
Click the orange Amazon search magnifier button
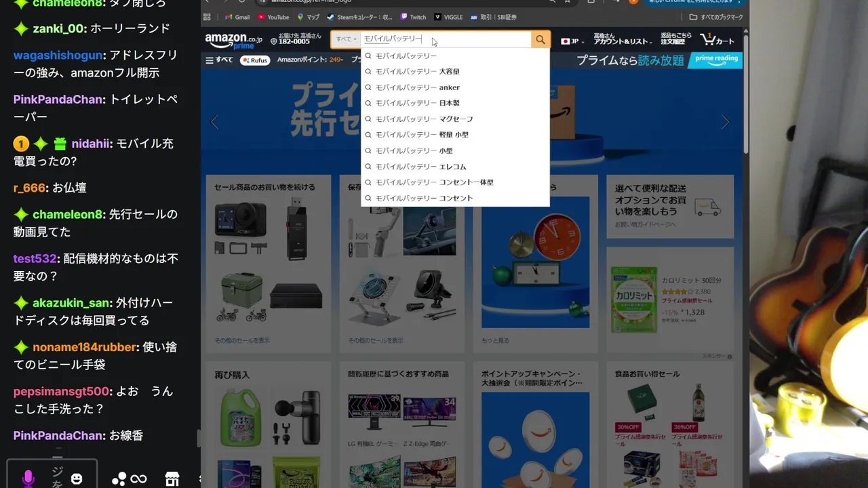(540, 40)
